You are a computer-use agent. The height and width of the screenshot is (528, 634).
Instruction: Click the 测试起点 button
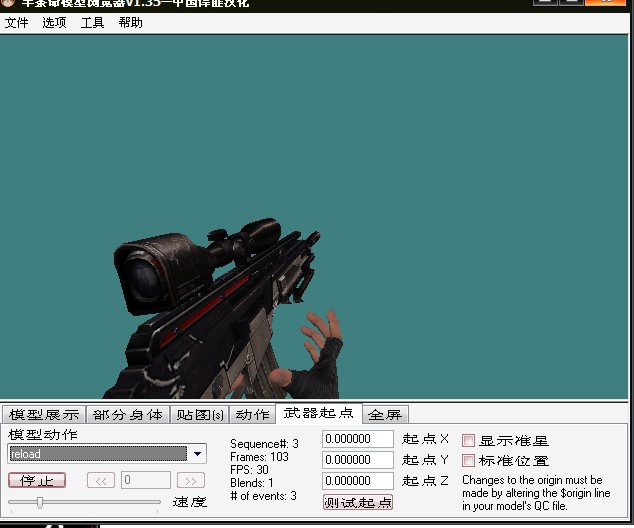(358, 502)
